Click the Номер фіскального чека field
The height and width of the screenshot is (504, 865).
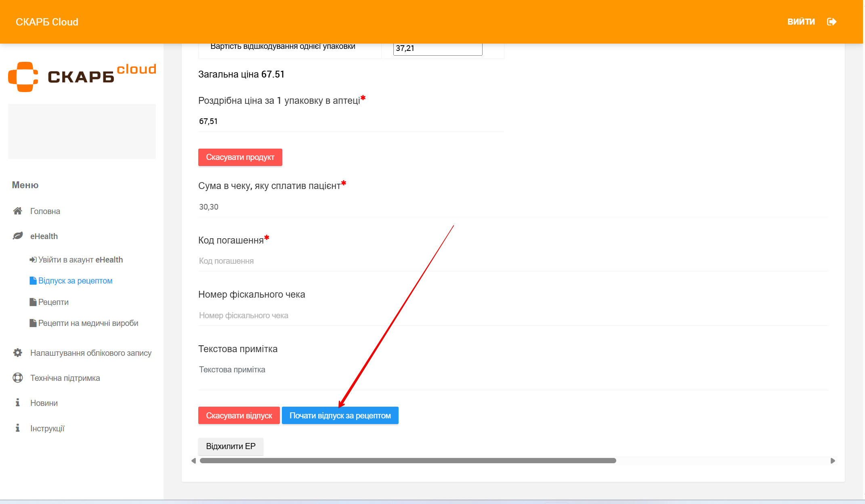[513, 315]
